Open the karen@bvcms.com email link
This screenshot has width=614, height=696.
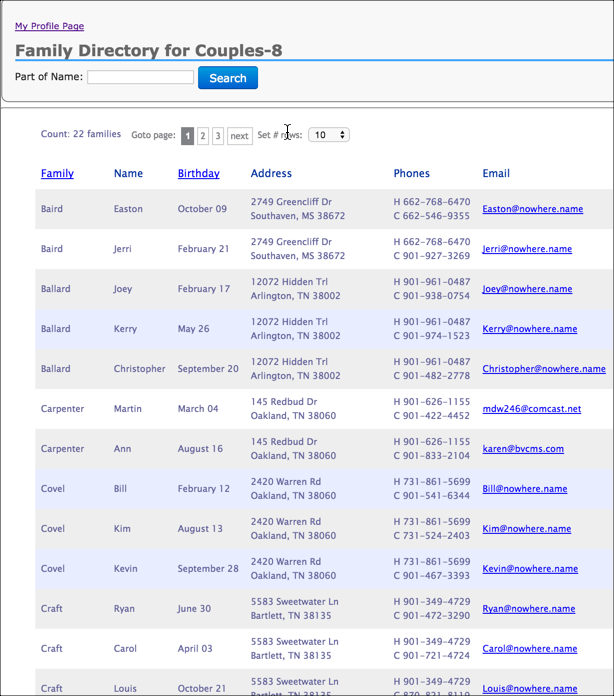click(x=523, y=448)
